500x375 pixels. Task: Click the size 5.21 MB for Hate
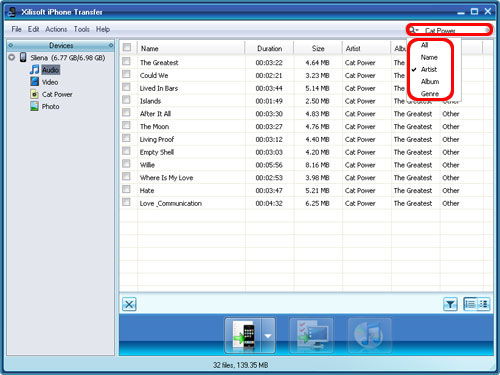[x=317, y=191]
